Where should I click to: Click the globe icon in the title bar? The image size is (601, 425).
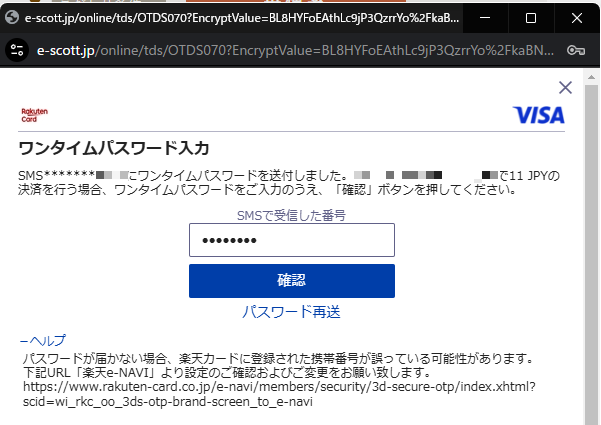pyautogui.click(x=12, y=18)
